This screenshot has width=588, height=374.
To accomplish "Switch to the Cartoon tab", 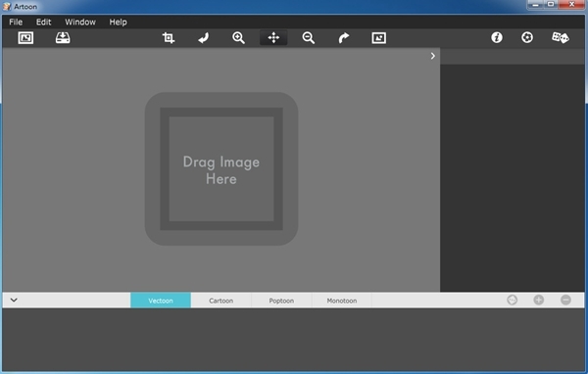I will click(x=220, y=301).
